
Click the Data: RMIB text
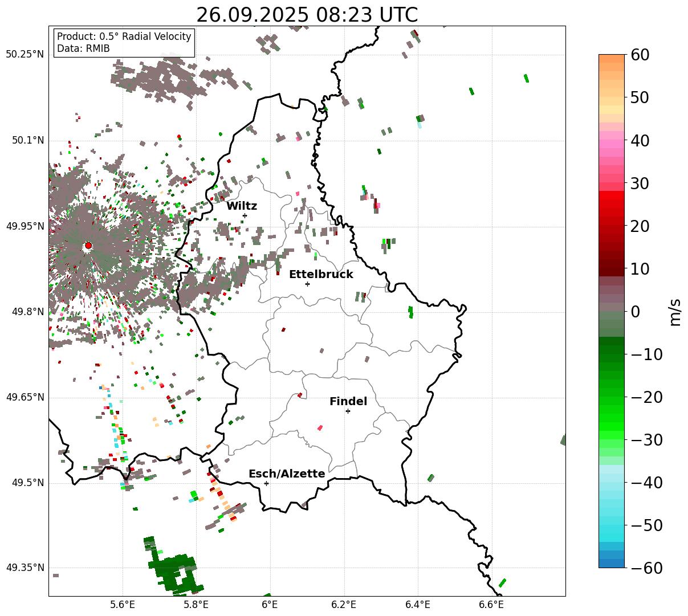click(x=83, y=48)
